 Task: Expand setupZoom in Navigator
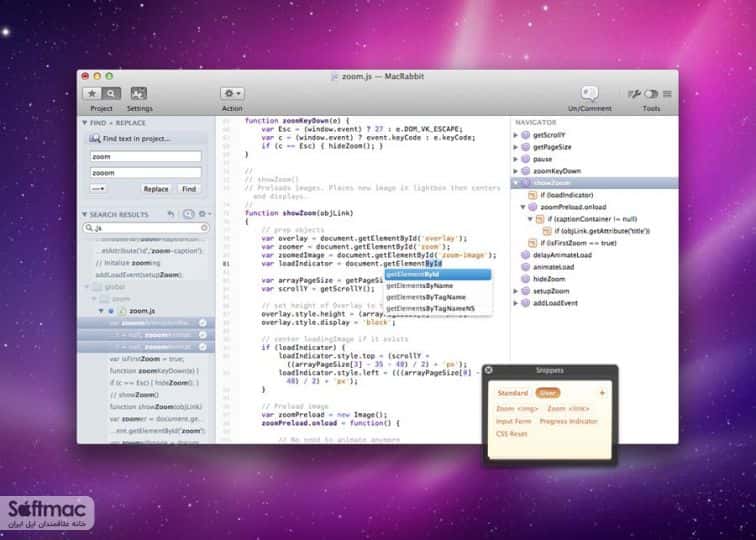(515, 291)
